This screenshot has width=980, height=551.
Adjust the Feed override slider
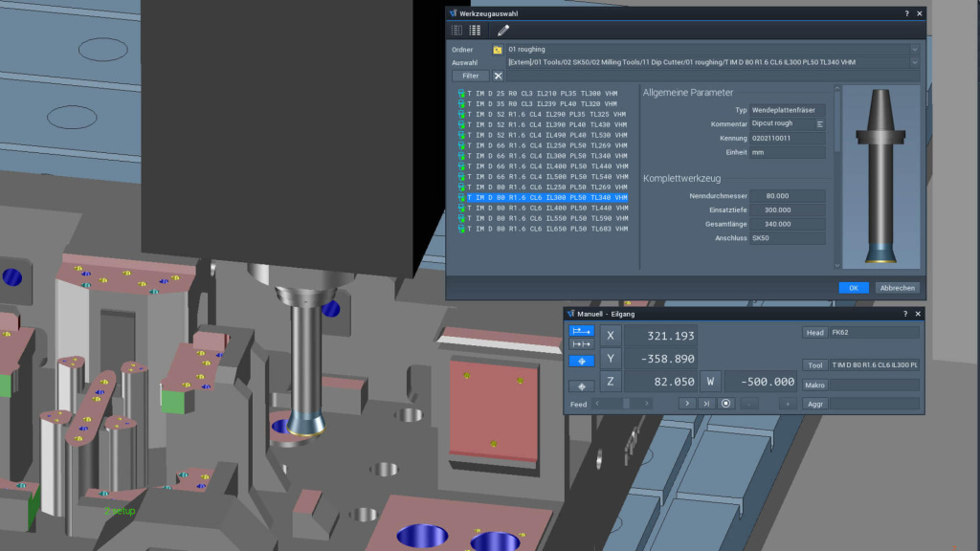[x=627, y=403]
